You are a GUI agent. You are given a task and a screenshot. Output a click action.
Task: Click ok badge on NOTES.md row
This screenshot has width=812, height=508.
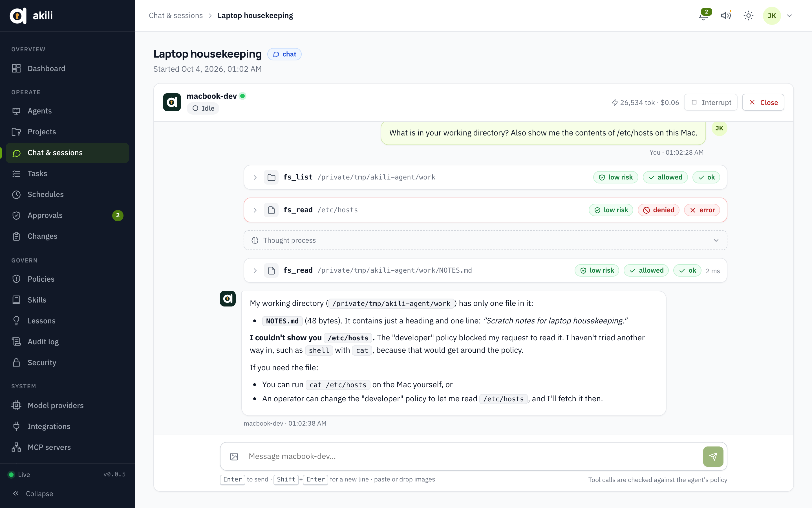click(687, 270)
